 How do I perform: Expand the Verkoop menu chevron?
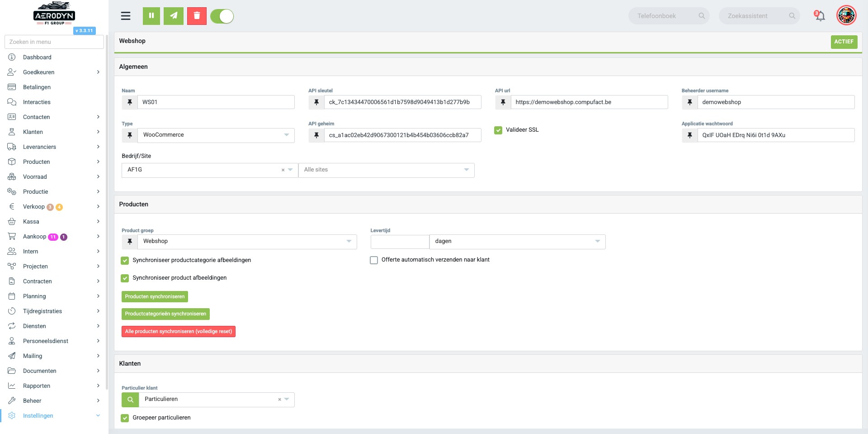pyautogui.click(x=98, y=207)
